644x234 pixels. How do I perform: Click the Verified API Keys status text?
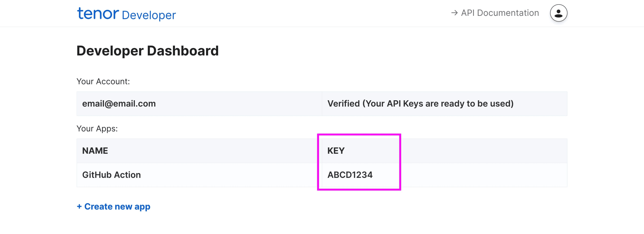coord(420,104)
